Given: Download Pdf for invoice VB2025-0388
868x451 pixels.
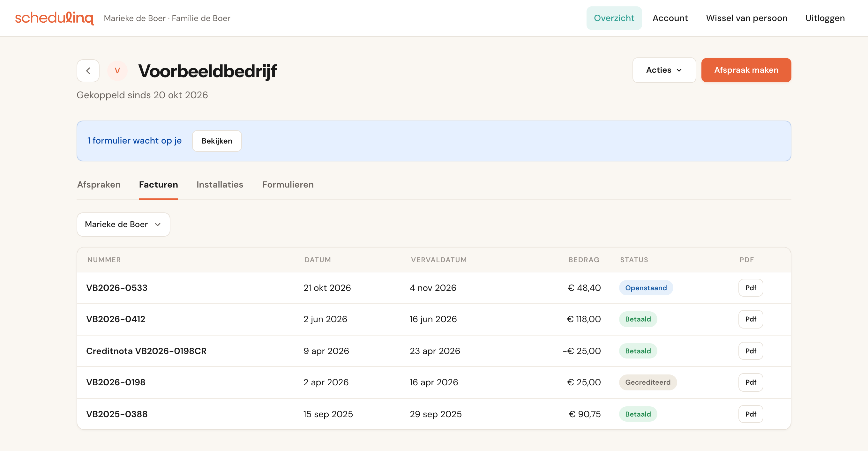Looking at the screenshot, I should [x=750, y=414].
